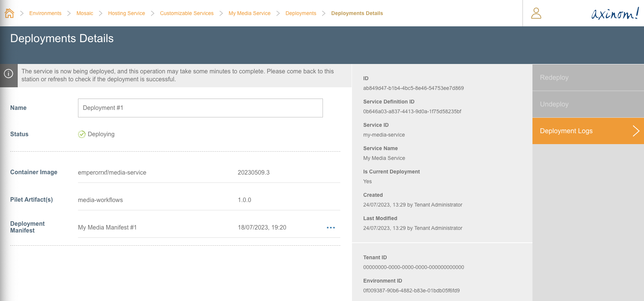
Task: Click the Axinom logo
Action: coord(615,14)
